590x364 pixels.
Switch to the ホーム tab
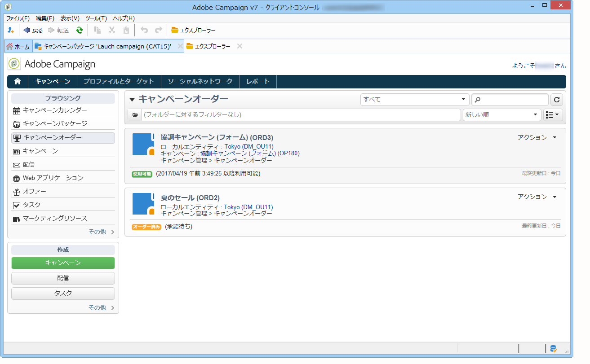click(x=18, y=47)
